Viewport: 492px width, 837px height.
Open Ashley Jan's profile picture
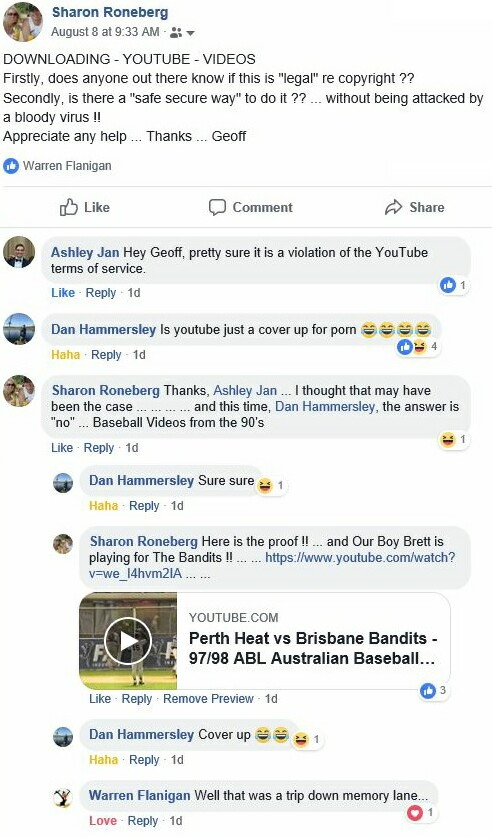(x=19, y=252)
